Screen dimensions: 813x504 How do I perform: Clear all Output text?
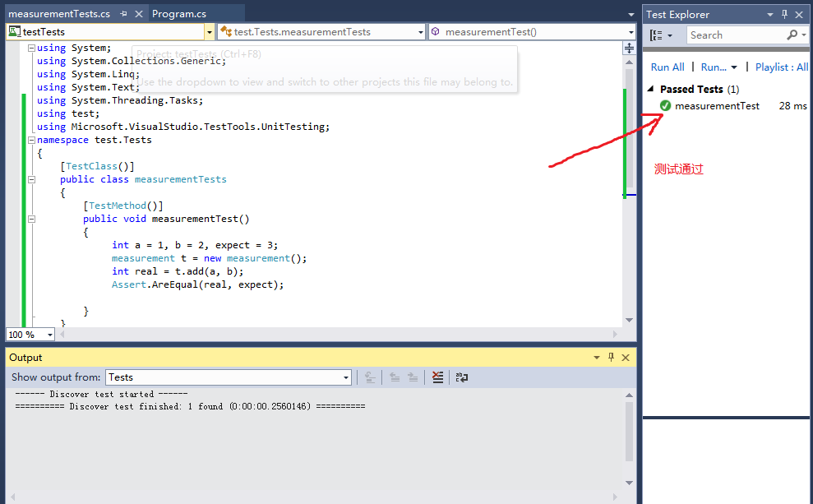click(x=437, y=377)
